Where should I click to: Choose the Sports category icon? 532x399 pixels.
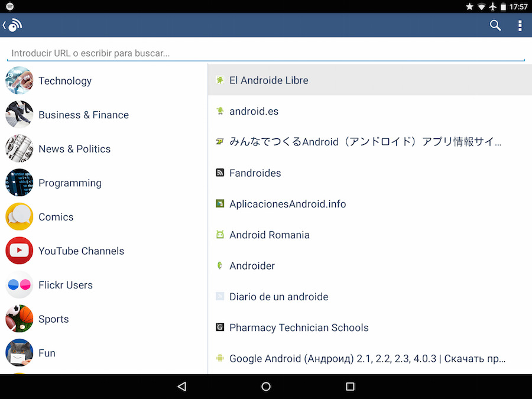pyautogui.click(x=20, y=319)
